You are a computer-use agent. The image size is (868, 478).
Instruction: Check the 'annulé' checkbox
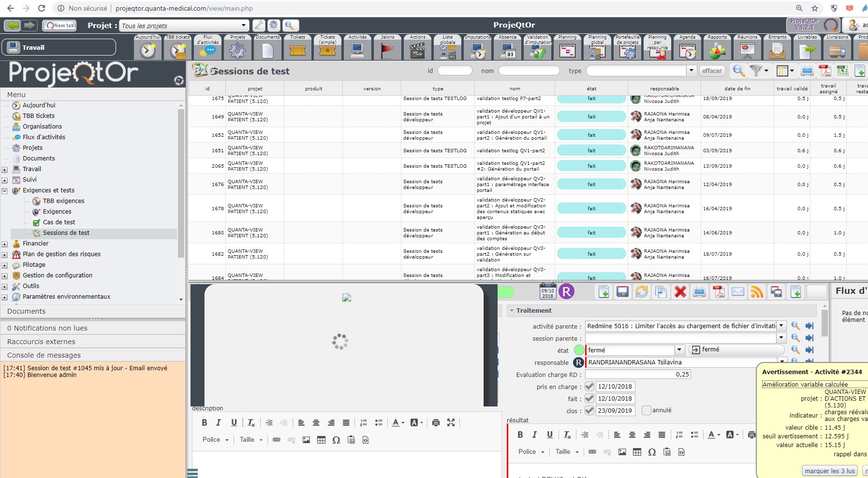(x=647, y=410)
